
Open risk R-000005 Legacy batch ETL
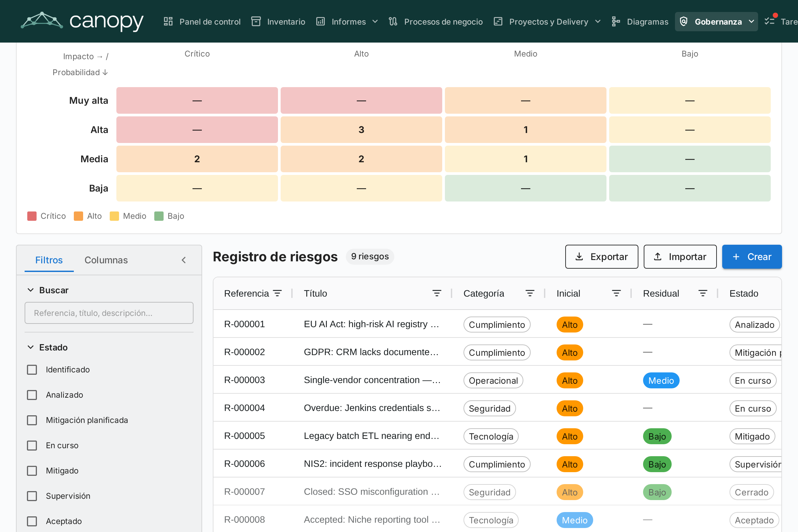click(497, 436)
